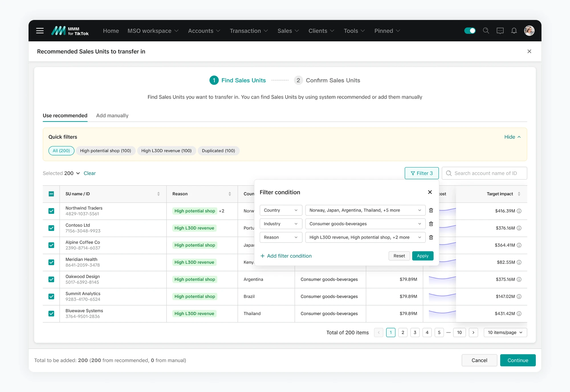Uncheck Oakwood Design row
Viewport: 570px width, 392px height.
tap(51, 279)
